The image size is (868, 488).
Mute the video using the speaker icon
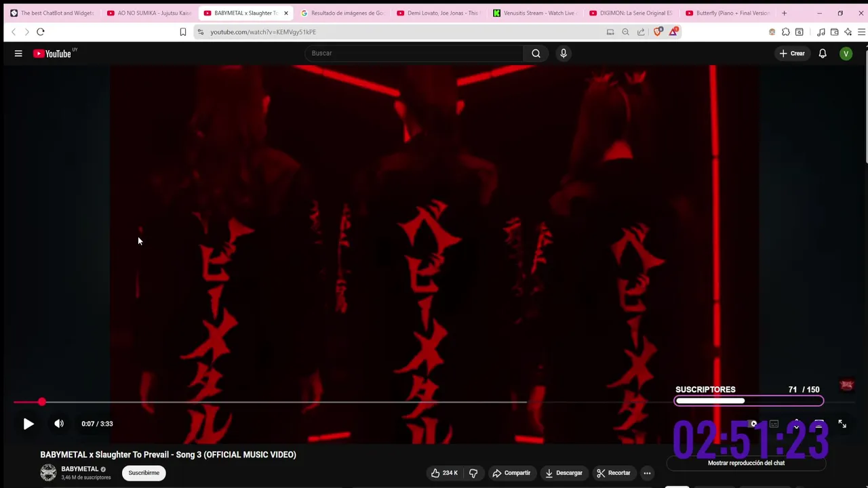click(59, 424)
